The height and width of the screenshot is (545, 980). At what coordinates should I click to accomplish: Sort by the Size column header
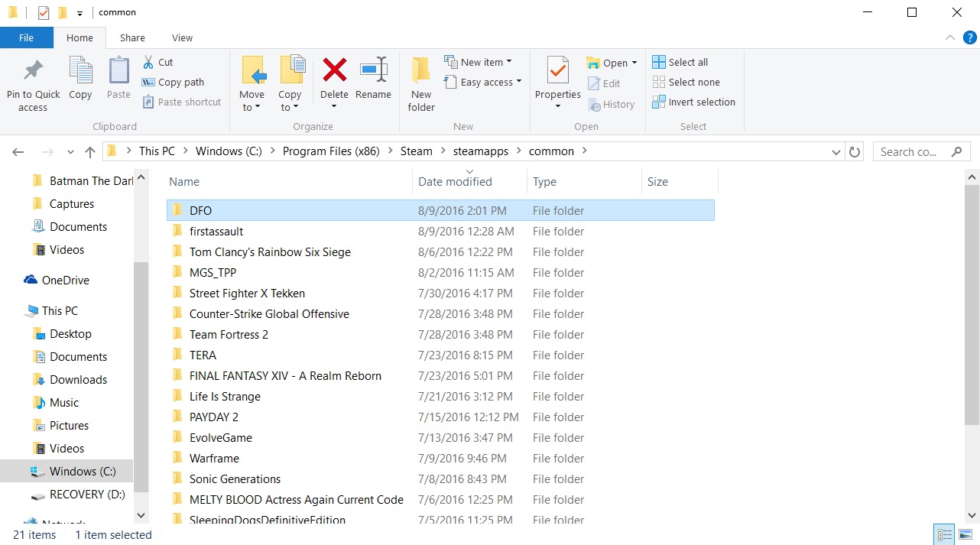(680, 181)
